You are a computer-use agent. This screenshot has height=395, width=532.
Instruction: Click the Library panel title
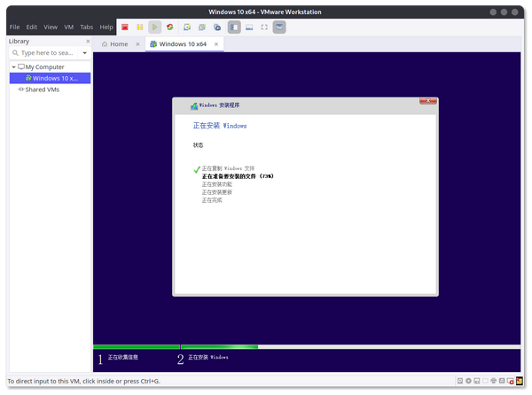coord(19,41)
